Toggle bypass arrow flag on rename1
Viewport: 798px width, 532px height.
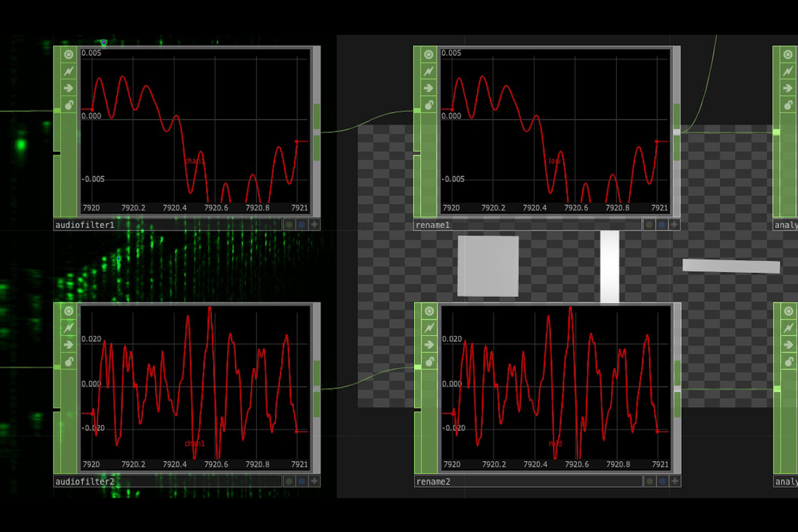[x=429, y=88]
